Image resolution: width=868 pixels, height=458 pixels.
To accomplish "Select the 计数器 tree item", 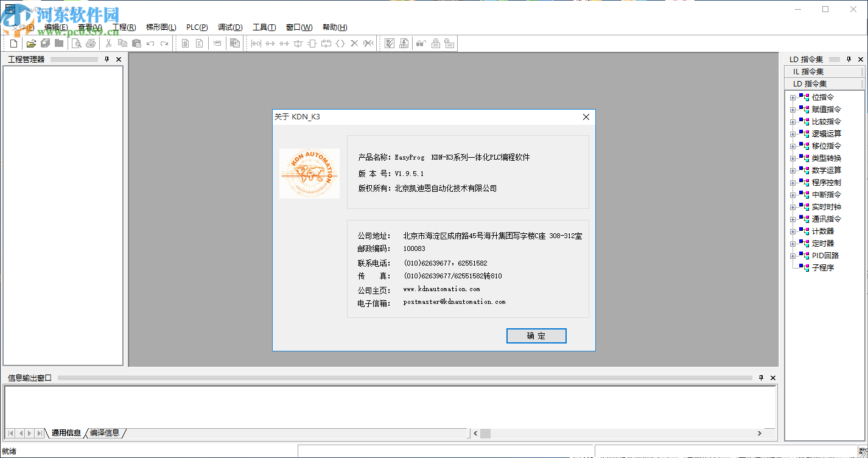I will [823, 231].
